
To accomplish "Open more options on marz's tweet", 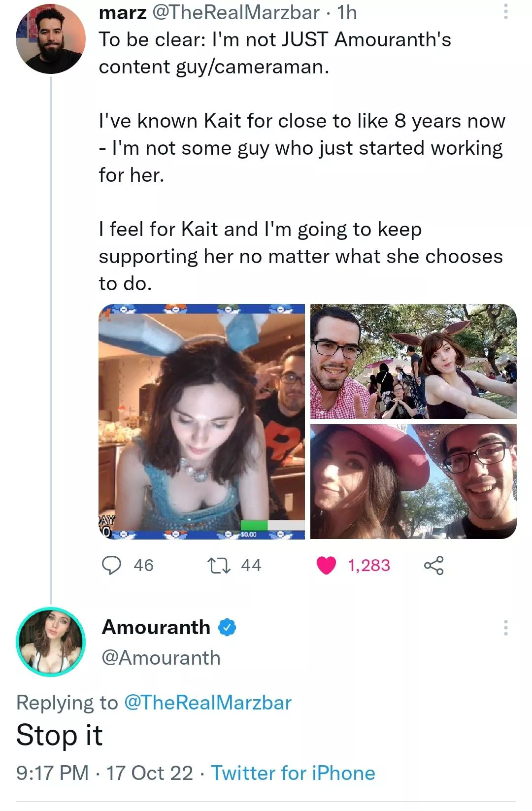I will click(x=505, y=11).
